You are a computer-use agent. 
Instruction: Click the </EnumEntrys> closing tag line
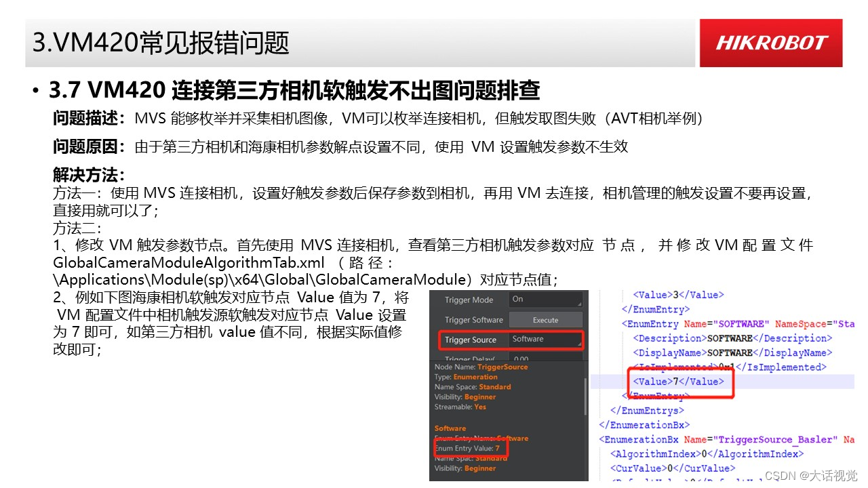point(648,410)
